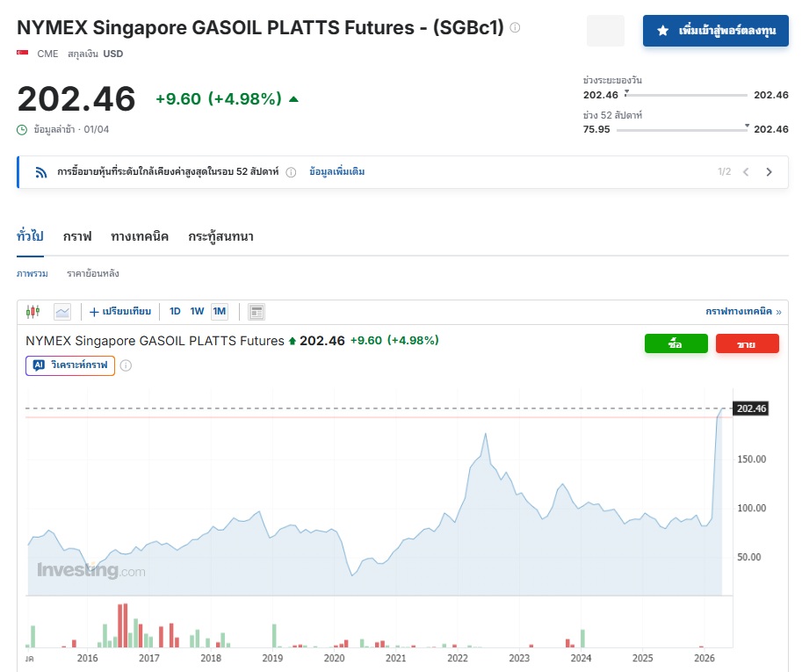
Task: Select the 1W chart interval
Action: tap(197, 311)
